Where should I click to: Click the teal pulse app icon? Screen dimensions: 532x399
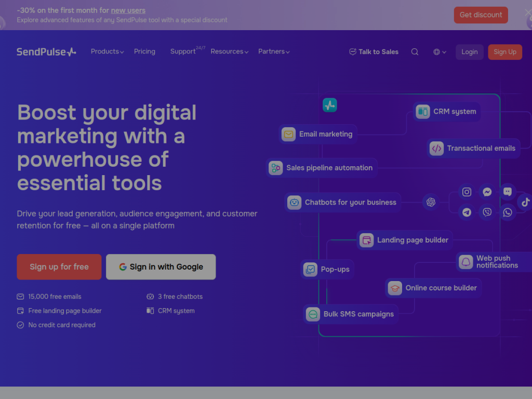[330, 105]
